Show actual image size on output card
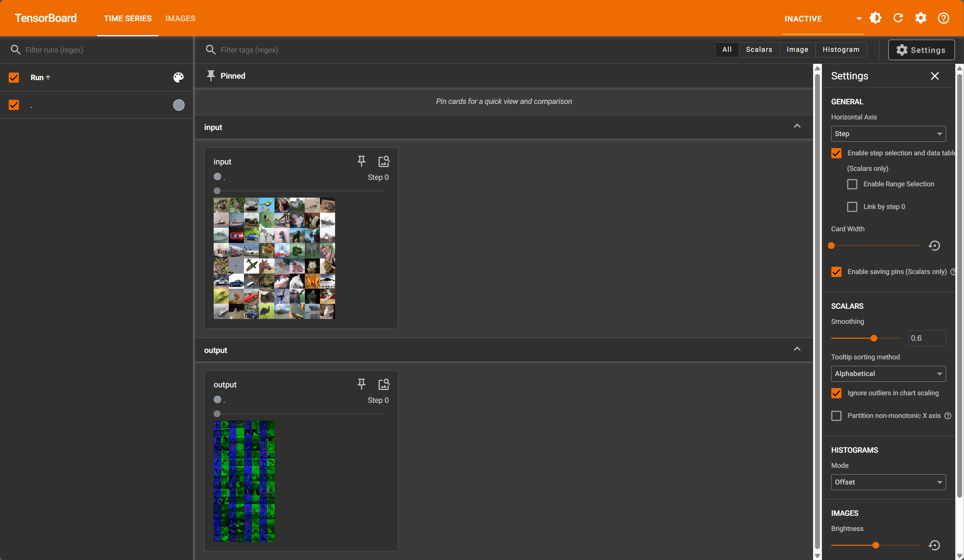964x560 pixels. 384,384
